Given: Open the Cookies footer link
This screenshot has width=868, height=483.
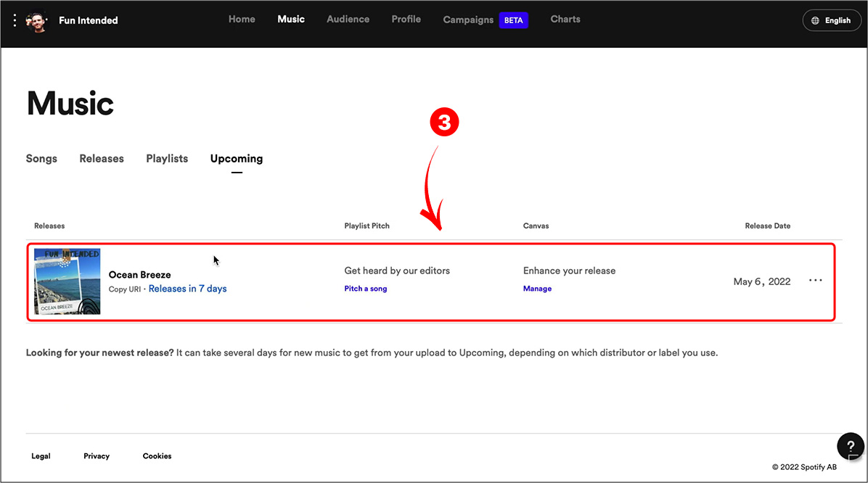Looking at the screenshot, I should 157,456.
